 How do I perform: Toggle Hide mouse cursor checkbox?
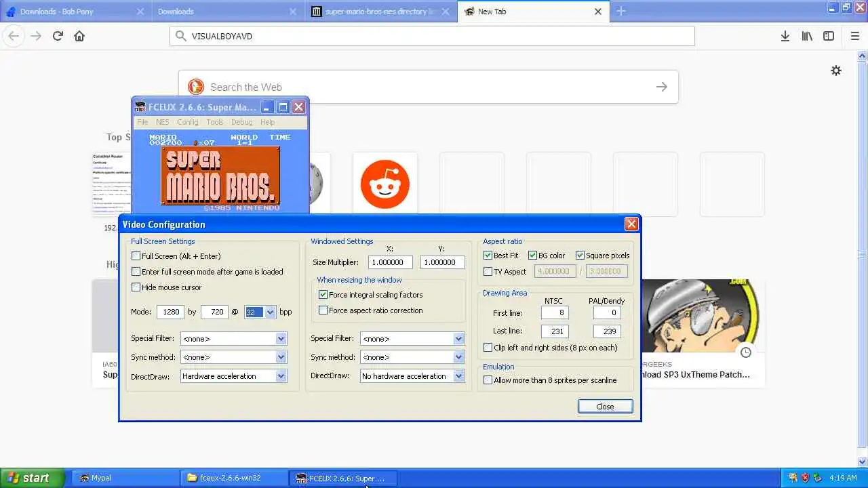click(136, 287)
